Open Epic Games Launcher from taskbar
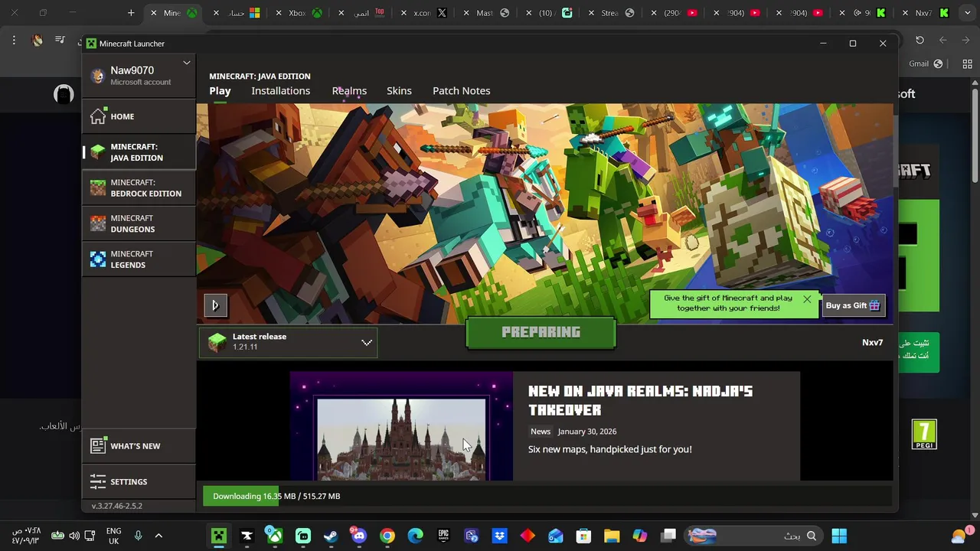 pyautogui.click(x=443, y=536)
